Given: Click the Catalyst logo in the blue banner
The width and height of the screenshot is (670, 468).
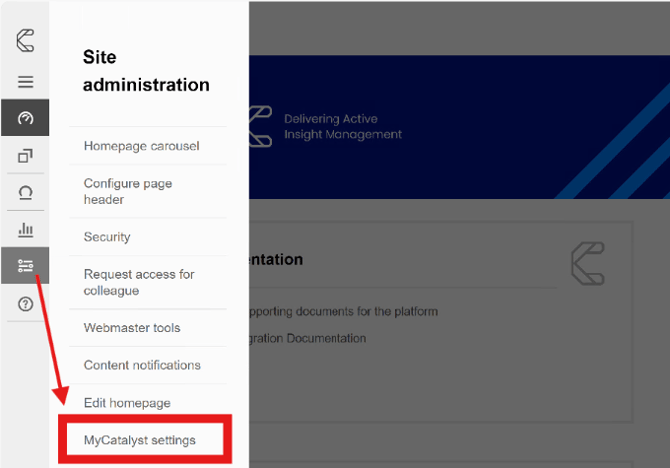Looking at the screenshot, I should [260, 127].
